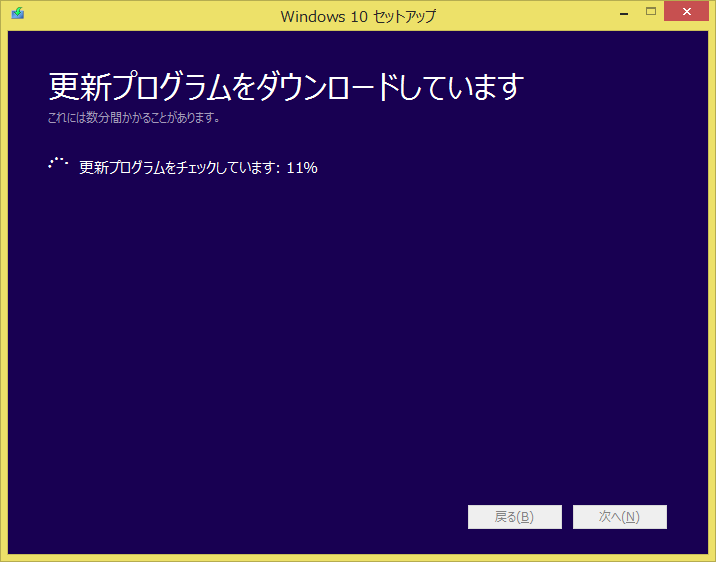
Task: Click the spinning progress indicator dots
Action: click(x=58, y=163)
